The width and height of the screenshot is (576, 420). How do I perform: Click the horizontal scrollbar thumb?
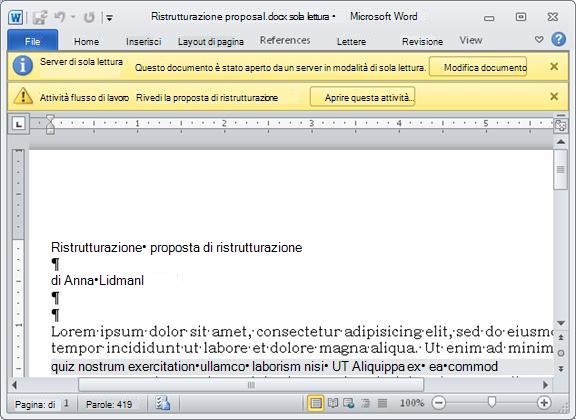(251, 385)
